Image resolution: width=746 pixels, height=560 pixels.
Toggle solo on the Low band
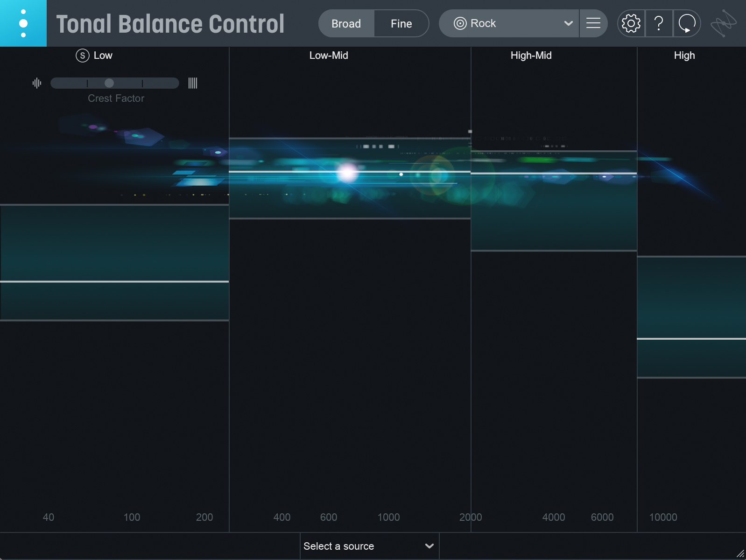pyautogui.click(x=82, y=56)
